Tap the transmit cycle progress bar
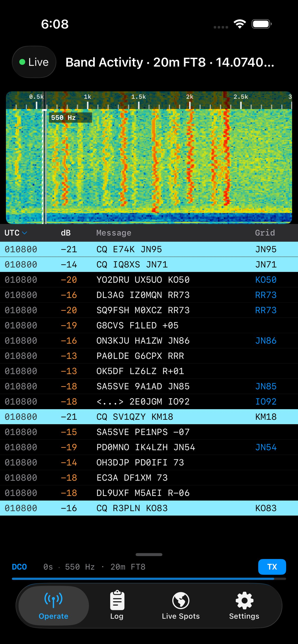Viewport: 298px width, 644px height. (x=149, y=579)
